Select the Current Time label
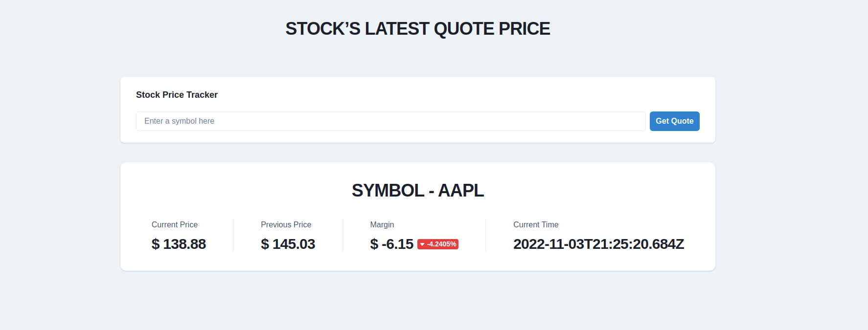This screenshot has width=868, height=330. click(x=536, y=224)
